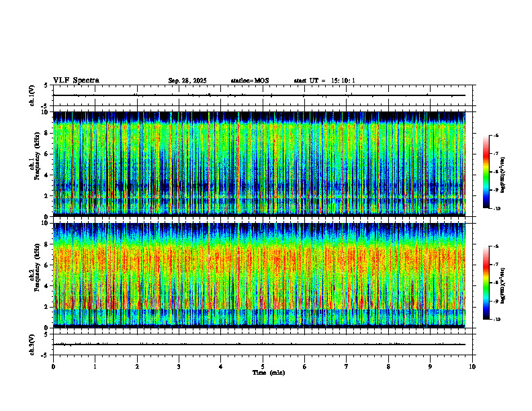Click the time axis tick label "9"
The height and width of the screenshot is (411, 532).
[x=430, y=367]
